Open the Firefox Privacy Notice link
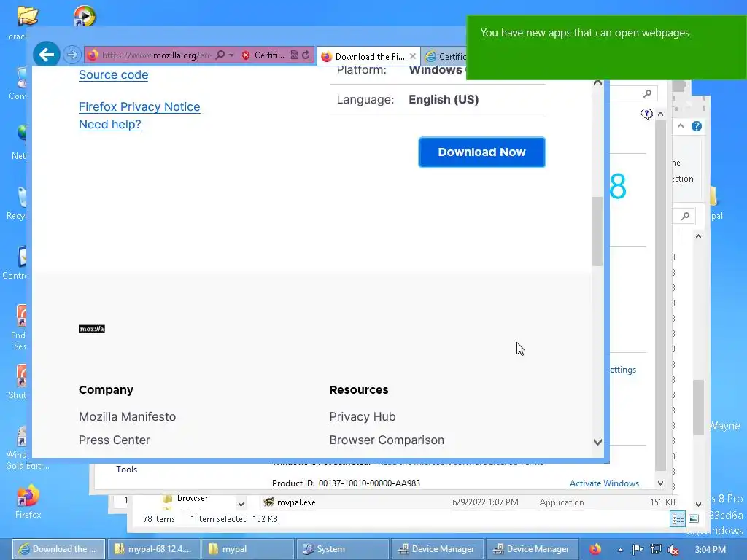Image resolution: width=747 pixels, height=560 pixels. tap(139, 106)
